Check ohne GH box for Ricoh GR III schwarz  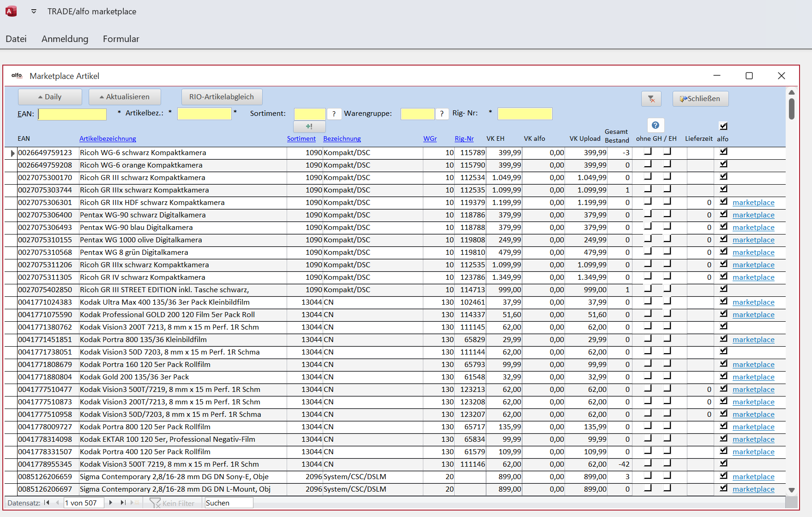pos(648,176)
